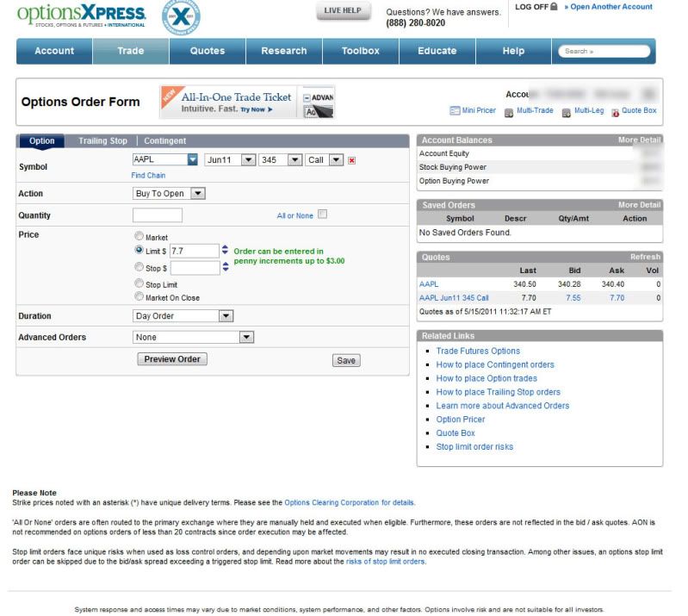The image size is (688, 616).
Task: Click the 7.70 ask price link
Action: coord(617,298)
